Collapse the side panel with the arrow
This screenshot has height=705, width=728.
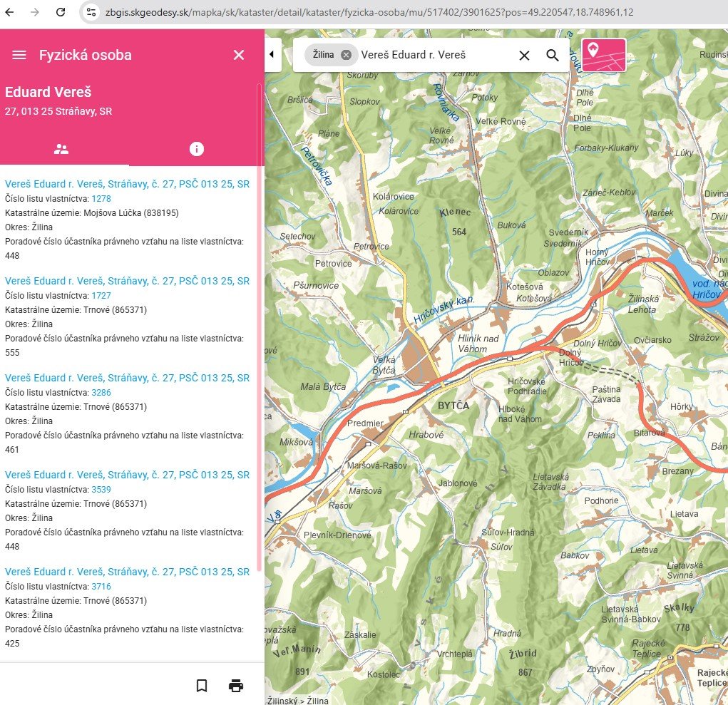coord(272,54)
